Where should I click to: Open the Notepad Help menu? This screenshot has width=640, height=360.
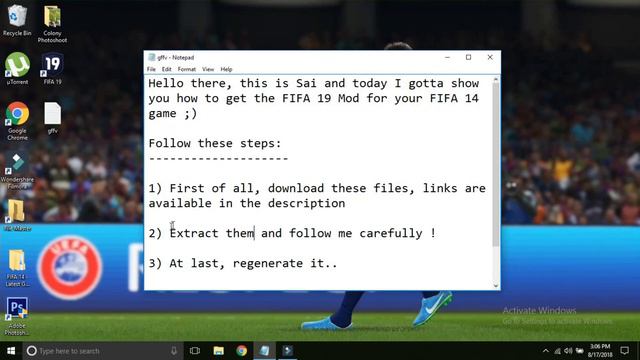[226, 69]
